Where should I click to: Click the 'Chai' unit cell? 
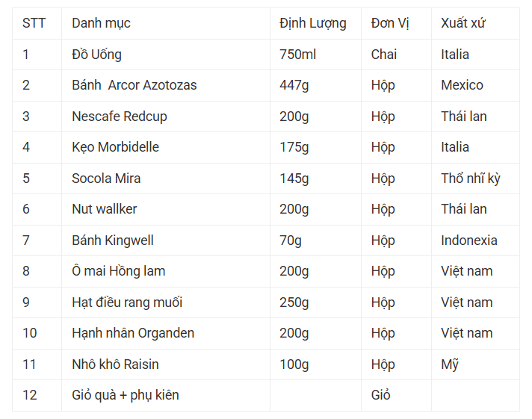(x=384, y=55)
